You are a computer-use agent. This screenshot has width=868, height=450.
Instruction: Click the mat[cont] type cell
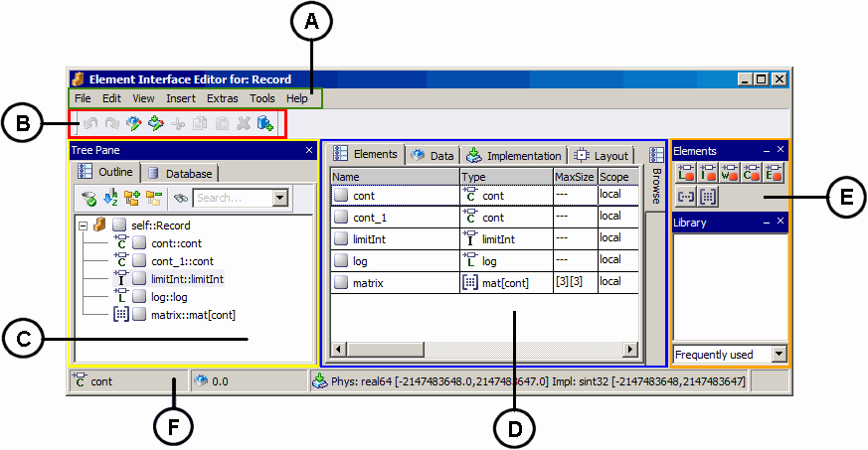coord(506,283)
